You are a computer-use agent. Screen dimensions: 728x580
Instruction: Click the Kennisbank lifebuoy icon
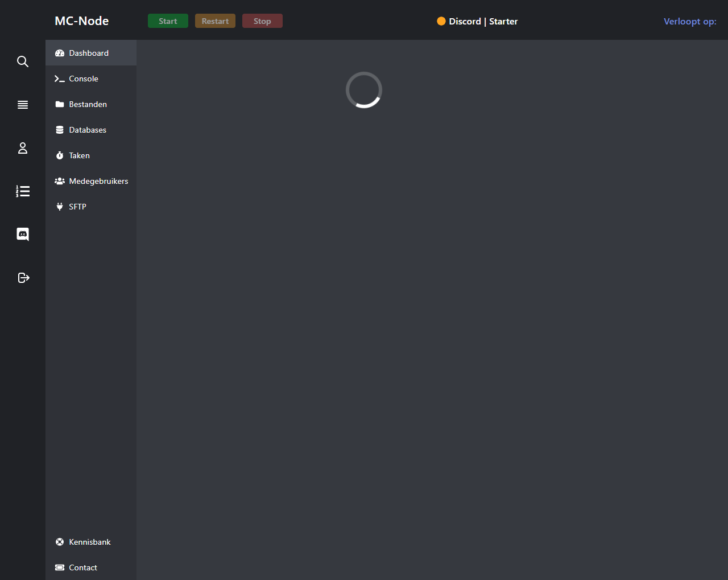point(60,542)
